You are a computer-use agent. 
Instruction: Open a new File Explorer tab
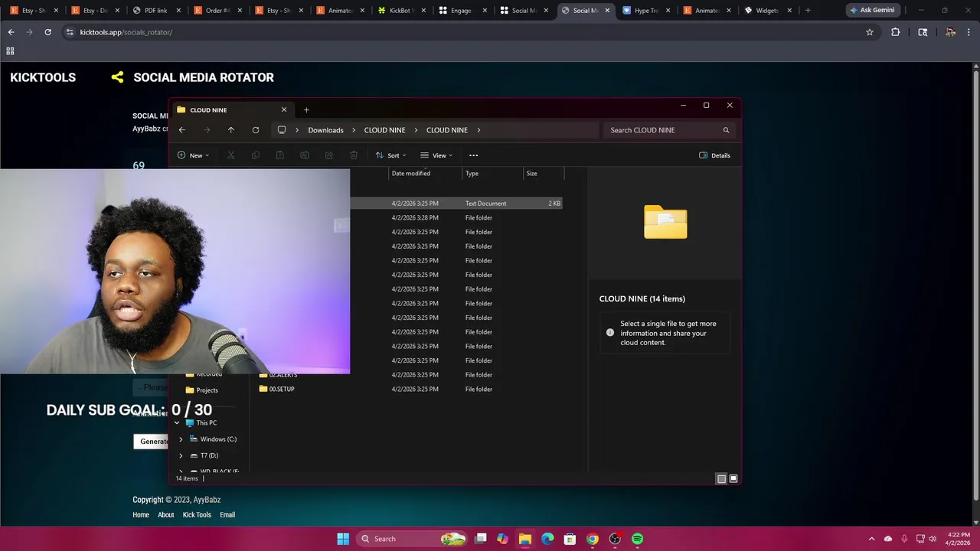pyautogui.click(x=306, y=109)
